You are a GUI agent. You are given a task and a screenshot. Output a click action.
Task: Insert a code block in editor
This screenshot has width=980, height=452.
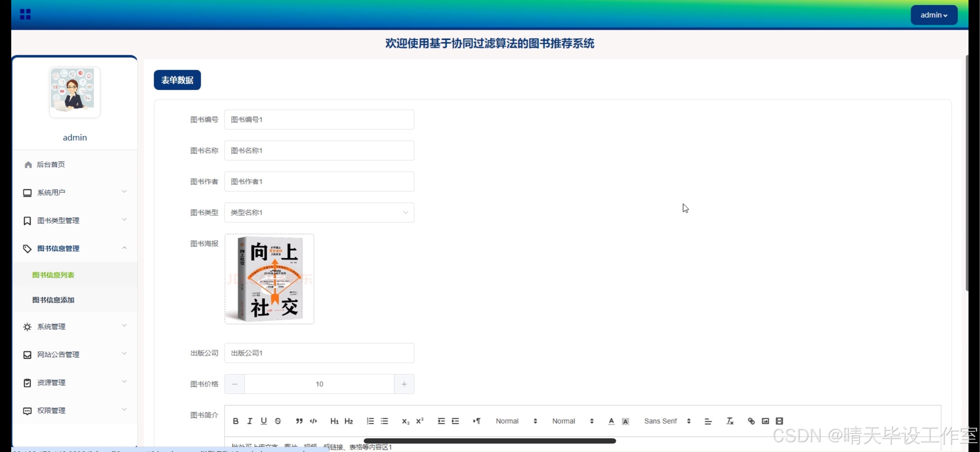click(314, 421)
